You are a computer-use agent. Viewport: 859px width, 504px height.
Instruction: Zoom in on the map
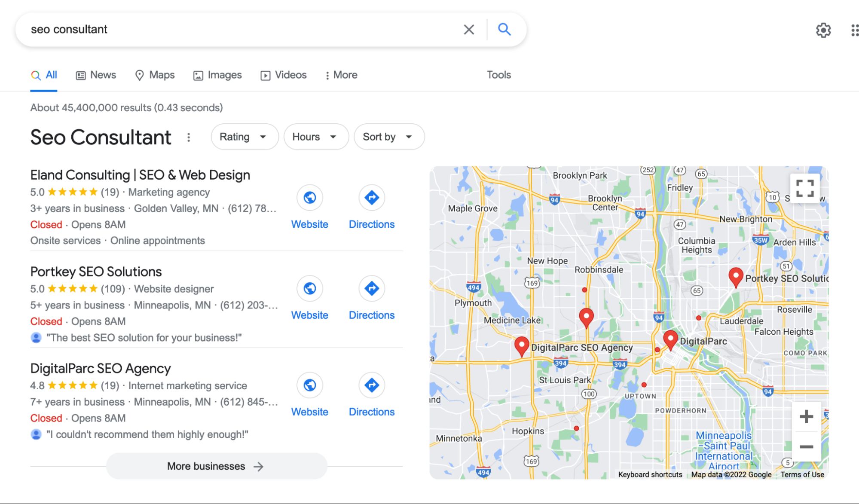[806, 416]
